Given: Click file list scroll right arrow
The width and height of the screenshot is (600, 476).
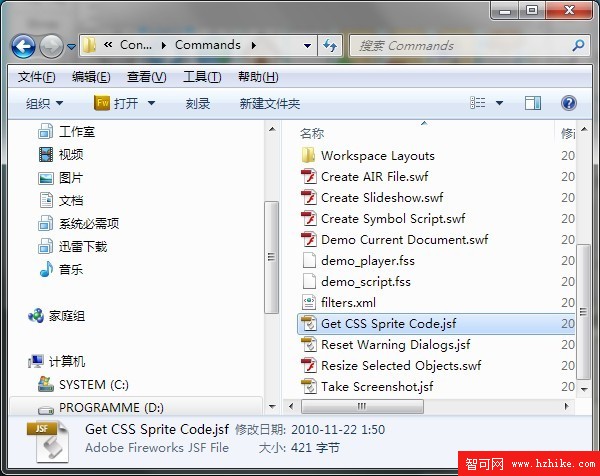Looking at the screenshot, I should (567, 406).
